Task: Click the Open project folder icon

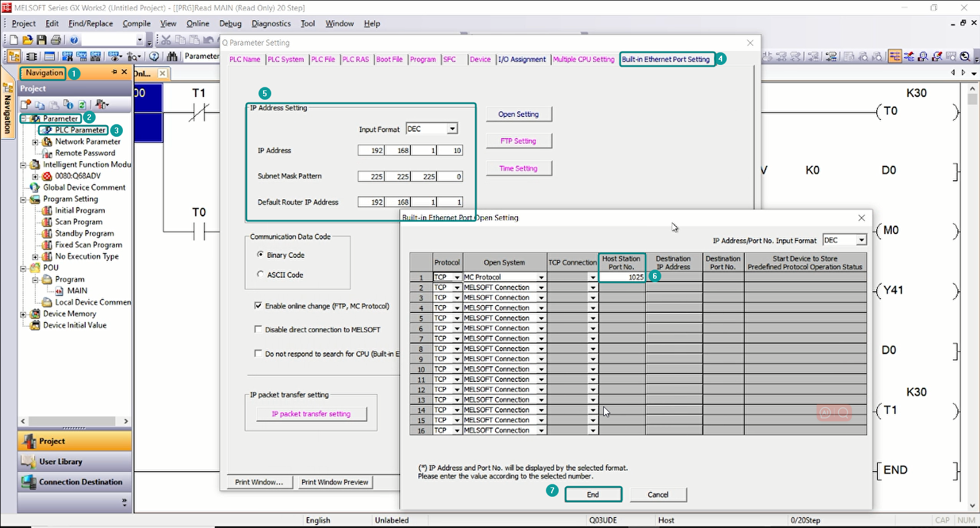Action: pyautogui.click(x=27, y=40)
